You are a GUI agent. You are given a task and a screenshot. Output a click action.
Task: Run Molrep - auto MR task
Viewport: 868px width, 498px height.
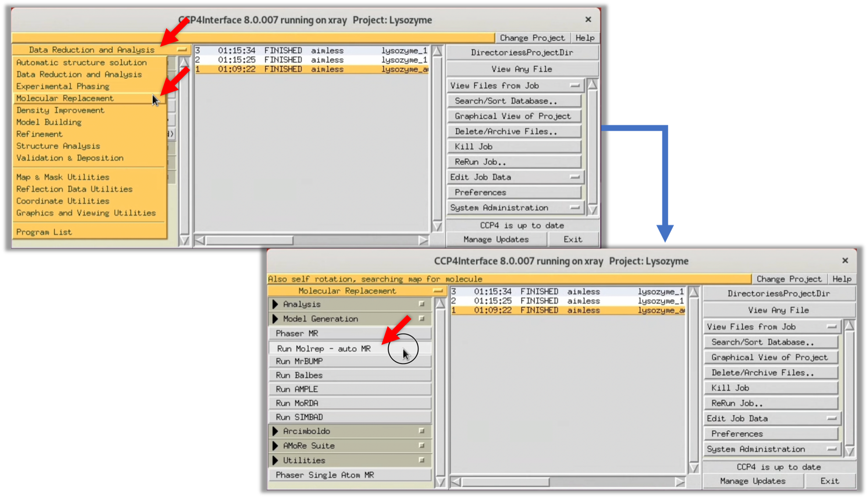(x=324, y=349)
